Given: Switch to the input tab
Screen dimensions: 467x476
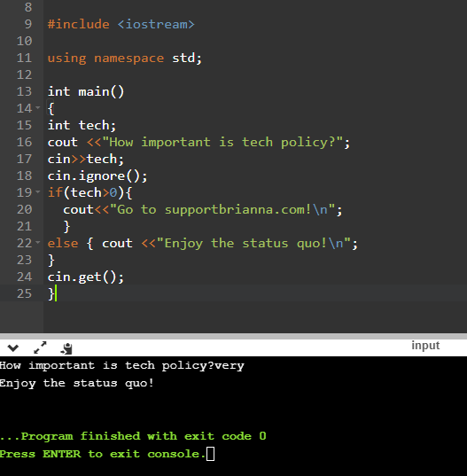Looking at the screenshot, I should click(x=425, y=346).
